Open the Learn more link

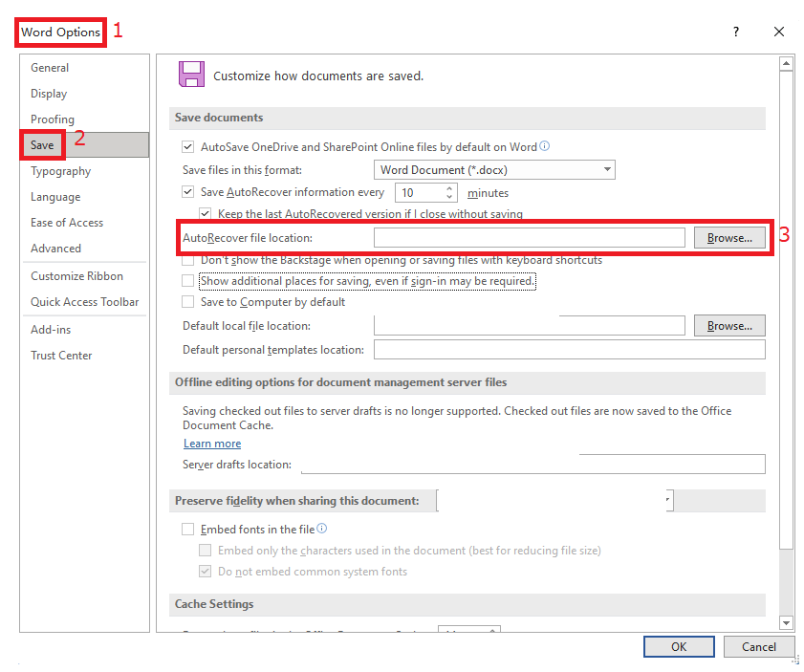[212, 444]
